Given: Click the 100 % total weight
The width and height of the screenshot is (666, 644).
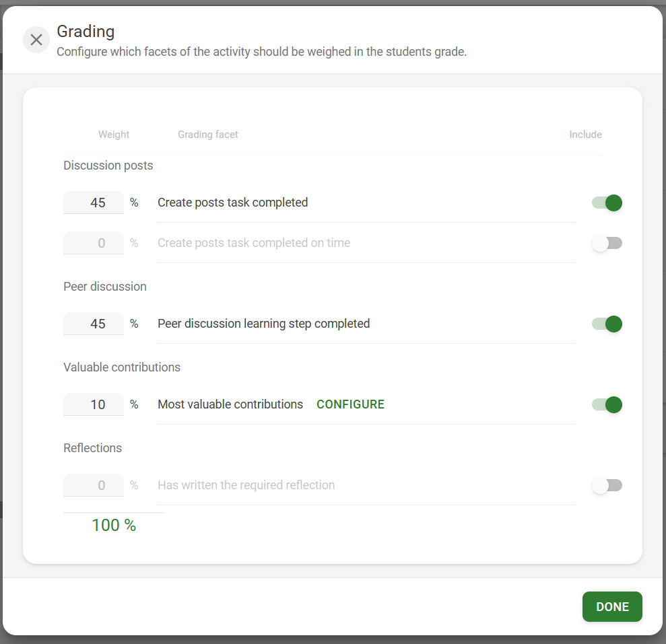Looking at the screenshot, I should point(114,526).
